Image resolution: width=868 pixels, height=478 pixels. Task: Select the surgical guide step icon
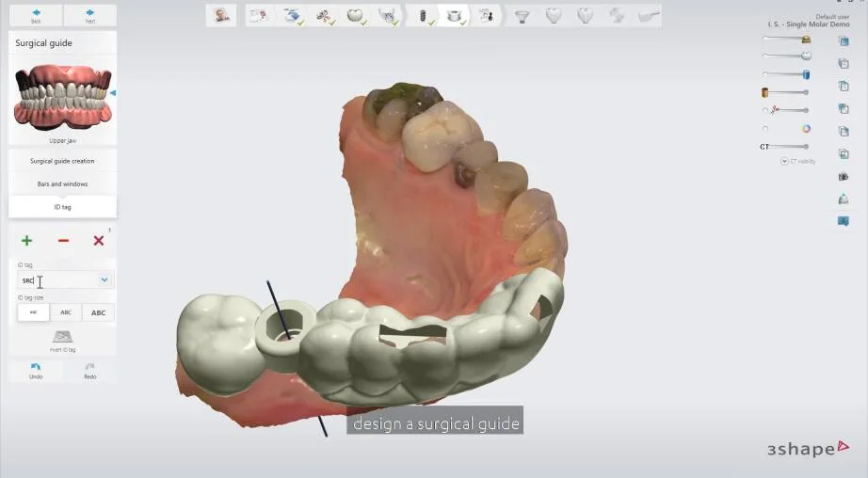click(454, 15)
